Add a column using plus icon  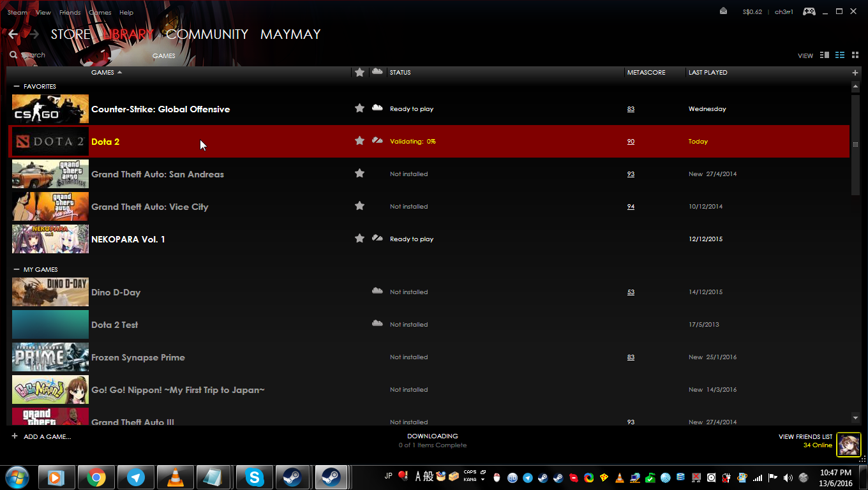855,73
